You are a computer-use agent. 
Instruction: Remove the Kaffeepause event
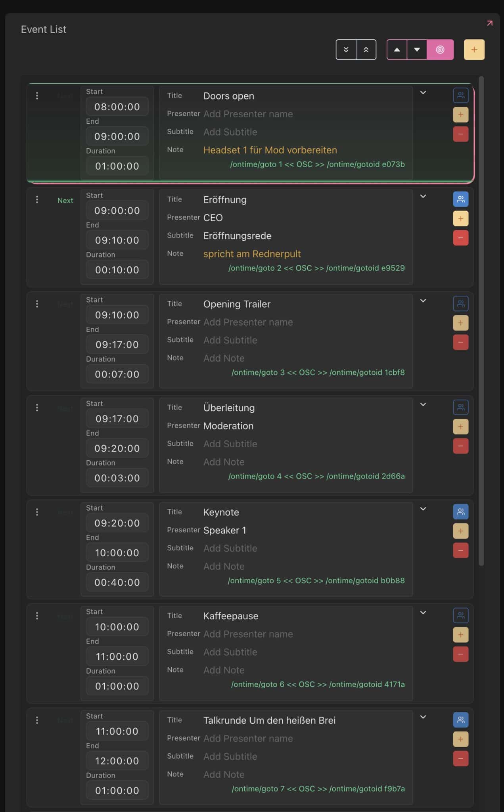coord(460,654)
